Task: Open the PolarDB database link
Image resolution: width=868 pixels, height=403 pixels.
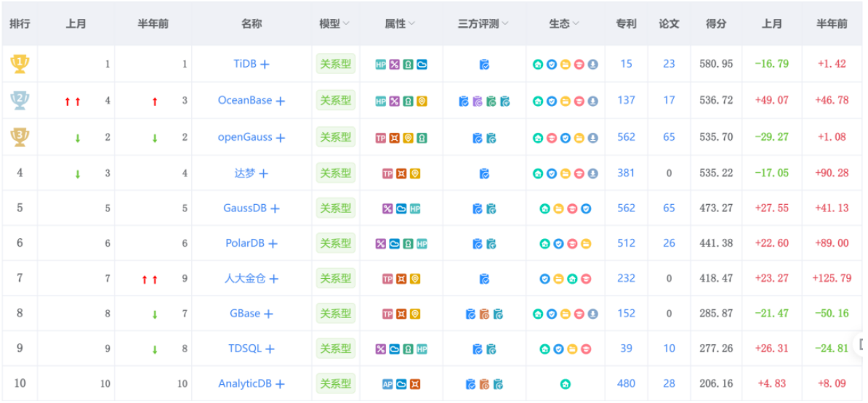Action: pyautogui.click(x=245, y=243)
